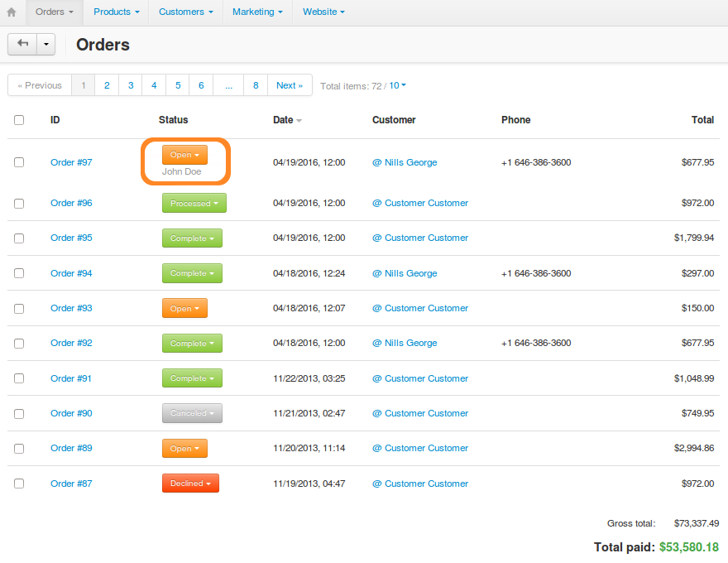
Task: Open the dropdown caret beside back button
Action: pos(46,44)
